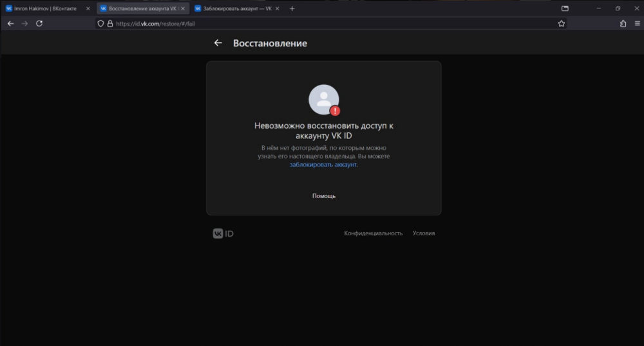Minimize the browser window
644x346 pixels.
pyautogui.click(x=599, y=8)
